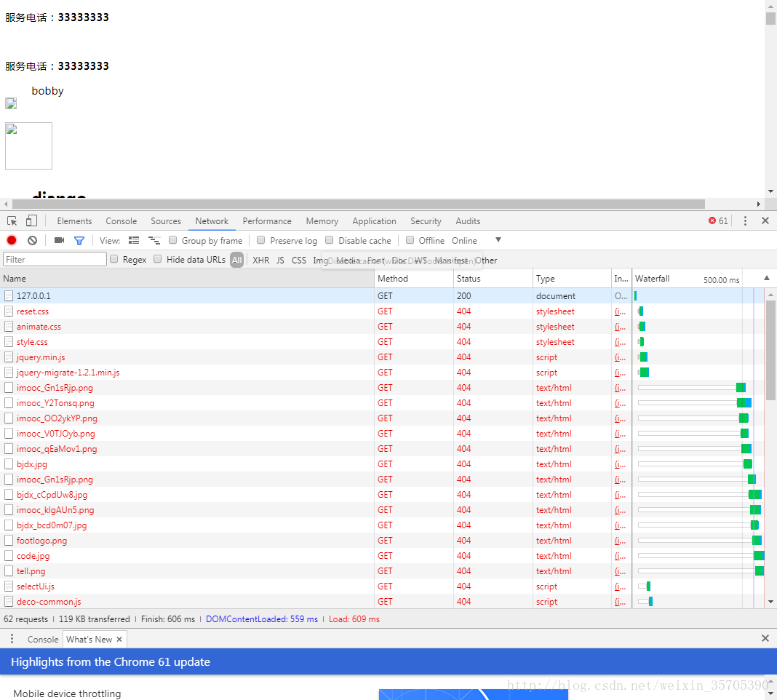Screen dimensions: 777x700
Task: Check the Disable cache option
Action: tap(329, 240)
